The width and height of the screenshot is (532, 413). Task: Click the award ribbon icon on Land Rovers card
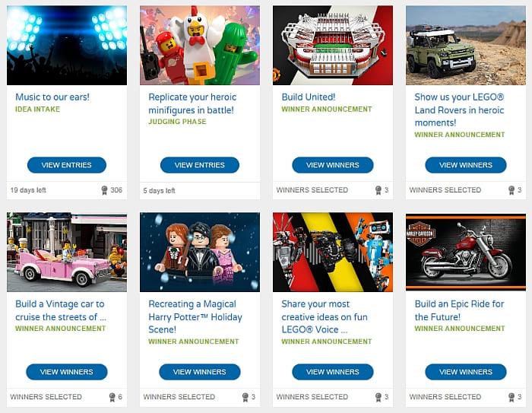pos(511,190)
